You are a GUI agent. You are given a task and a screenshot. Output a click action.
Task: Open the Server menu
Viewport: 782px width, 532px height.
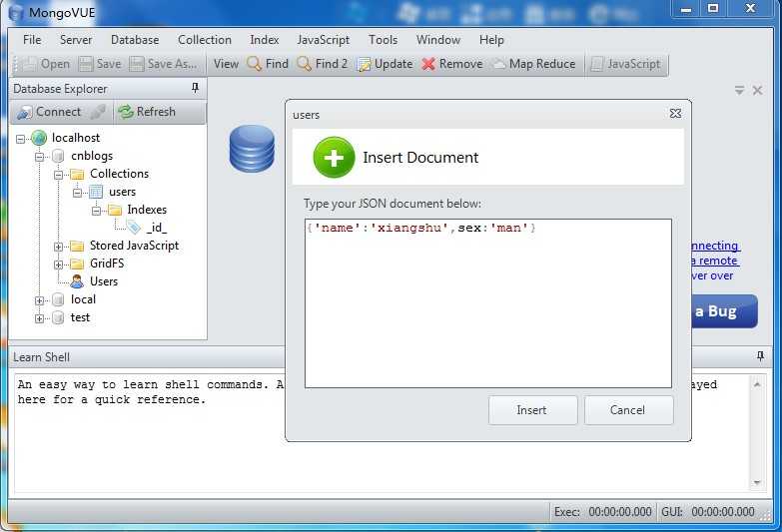pyautogui.click(x=76, y=40)
